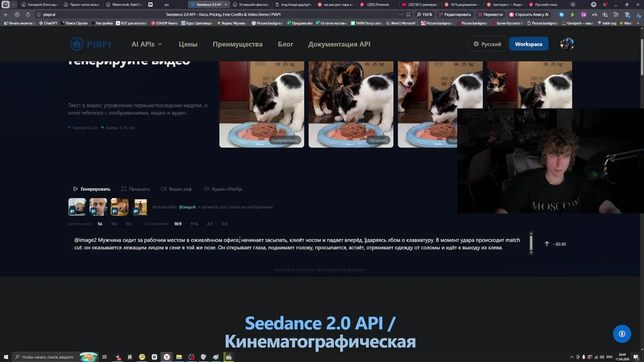Set aspect ratio to 9:16

(x=194, y=224)
